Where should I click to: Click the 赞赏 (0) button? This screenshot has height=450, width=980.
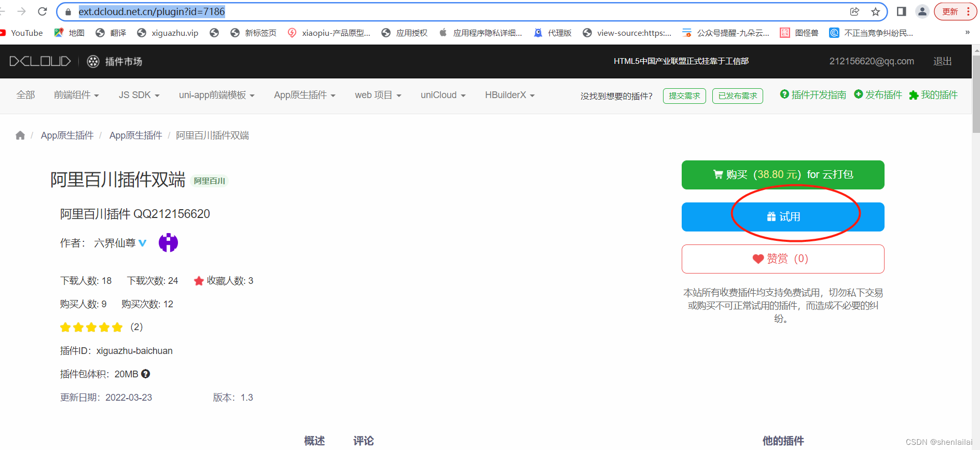point(783,259)
